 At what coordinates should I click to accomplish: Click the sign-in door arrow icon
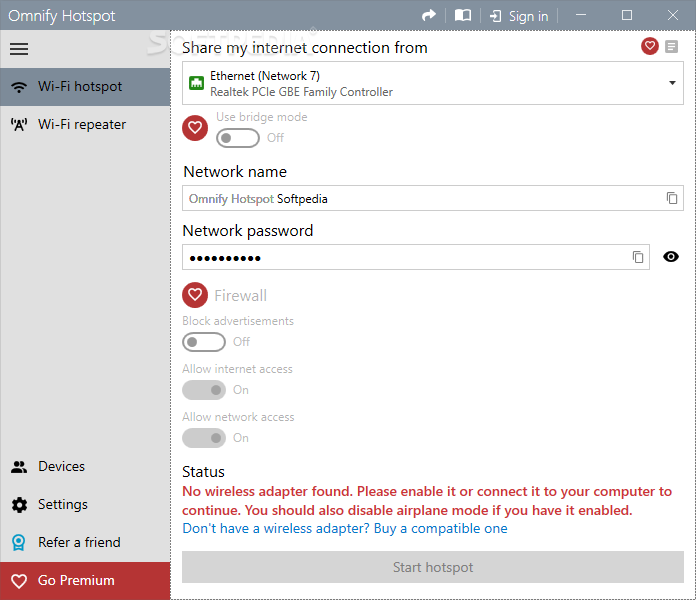point(495,16)
